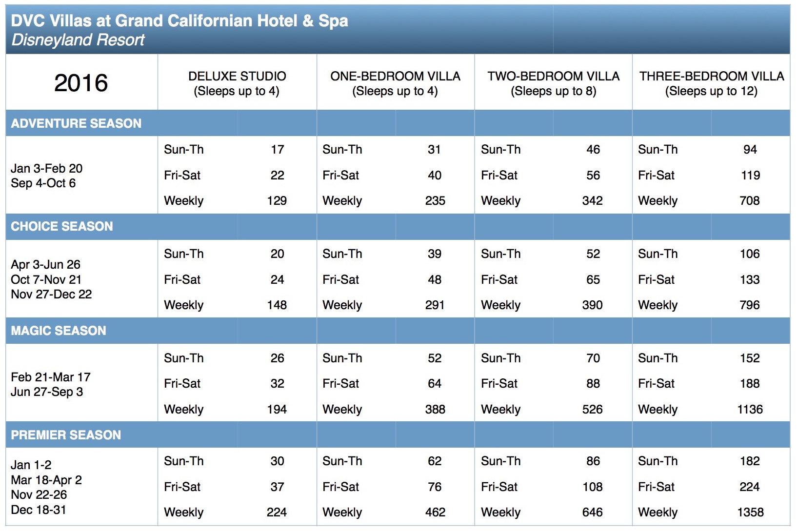Select the DELUXE STUDIO column header
The width and height of the screenshot is (797, 532).
pos(237,83)
